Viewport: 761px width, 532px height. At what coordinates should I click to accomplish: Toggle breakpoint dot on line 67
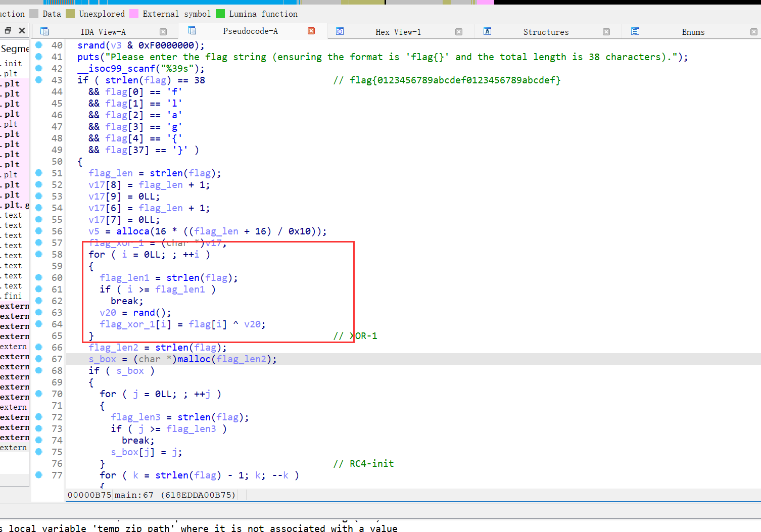coord(39,359)
